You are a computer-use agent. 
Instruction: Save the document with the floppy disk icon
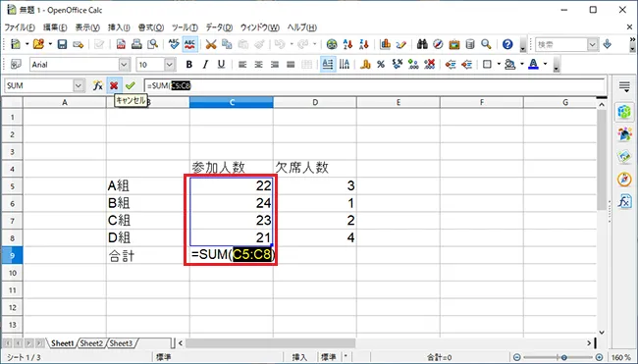(x=62, y=44)
